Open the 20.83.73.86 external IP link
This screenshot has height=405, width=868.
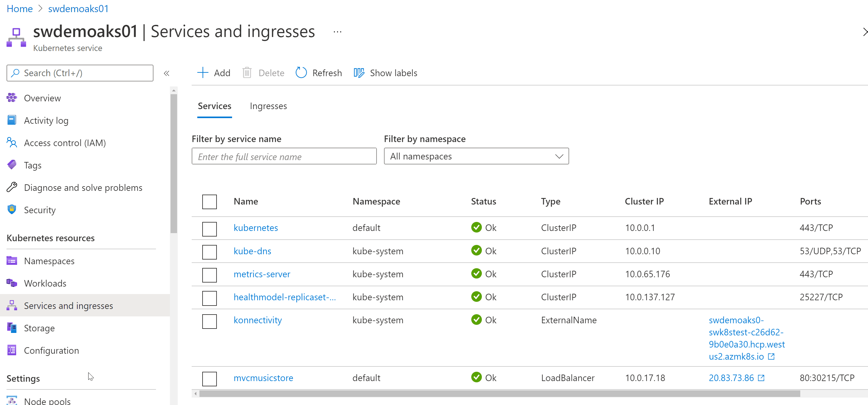tap(731, 378)
